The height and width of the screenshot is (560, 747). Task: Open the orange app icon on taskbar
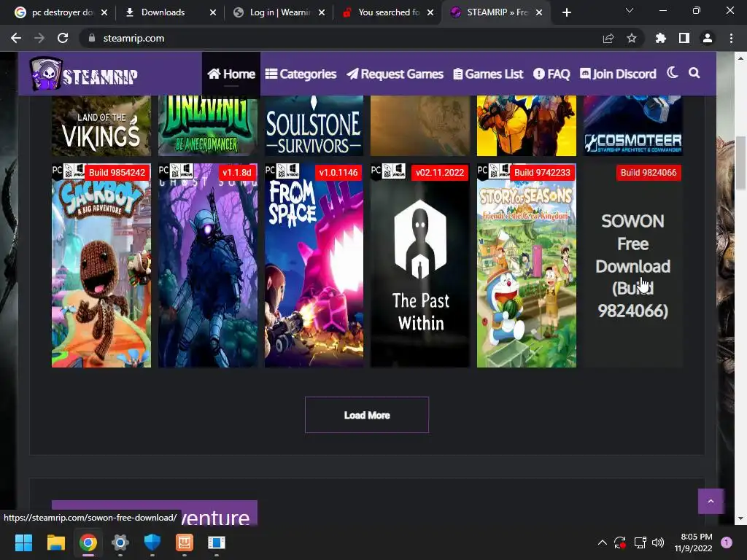coord(185,542)
